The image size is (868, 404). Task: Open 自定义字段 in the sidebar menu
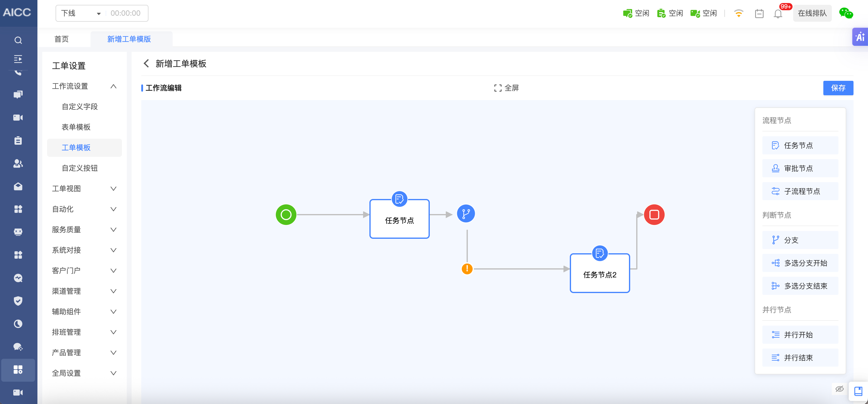tap(79, 107)
